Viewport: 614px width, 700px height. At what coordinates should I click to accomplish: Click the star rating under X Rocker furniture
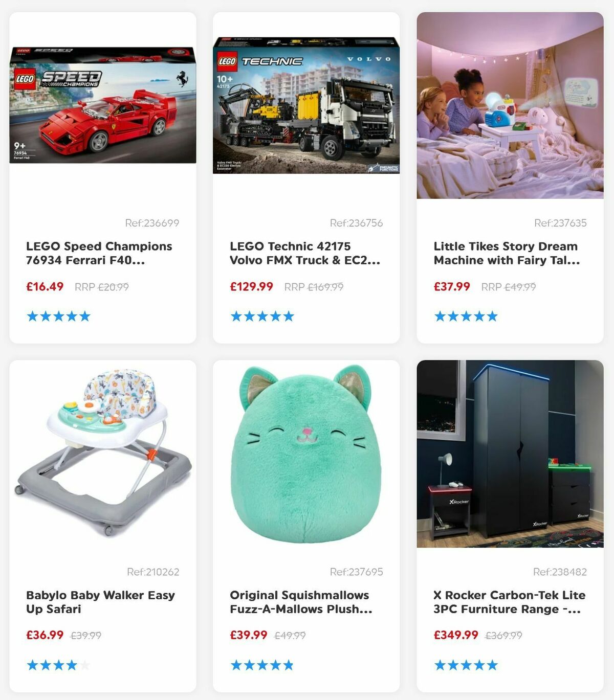pyautogui.click(x=466, y=665)
